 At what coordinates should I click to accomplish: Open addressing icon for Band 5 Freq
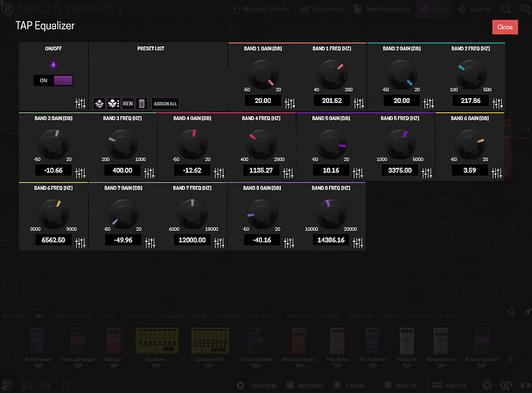tap(427, 173)
